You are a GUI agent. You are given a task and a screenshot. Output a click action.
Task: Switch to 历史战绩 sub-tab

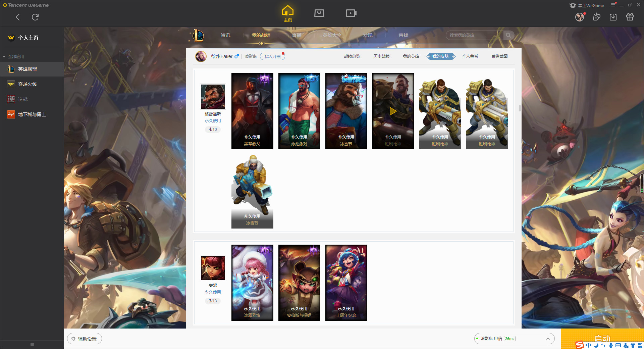pyautogui.click(x=381, y=56)
